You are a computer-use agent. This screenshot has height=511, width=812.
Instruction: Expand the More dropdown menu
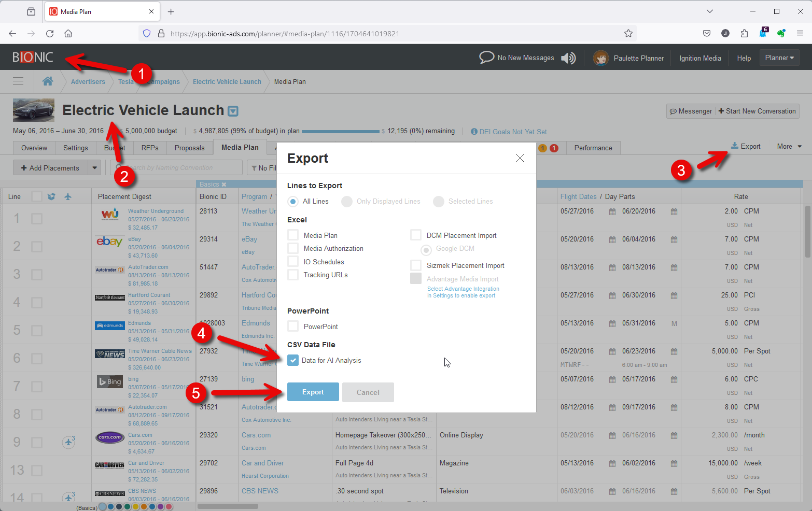click(789, 147)
